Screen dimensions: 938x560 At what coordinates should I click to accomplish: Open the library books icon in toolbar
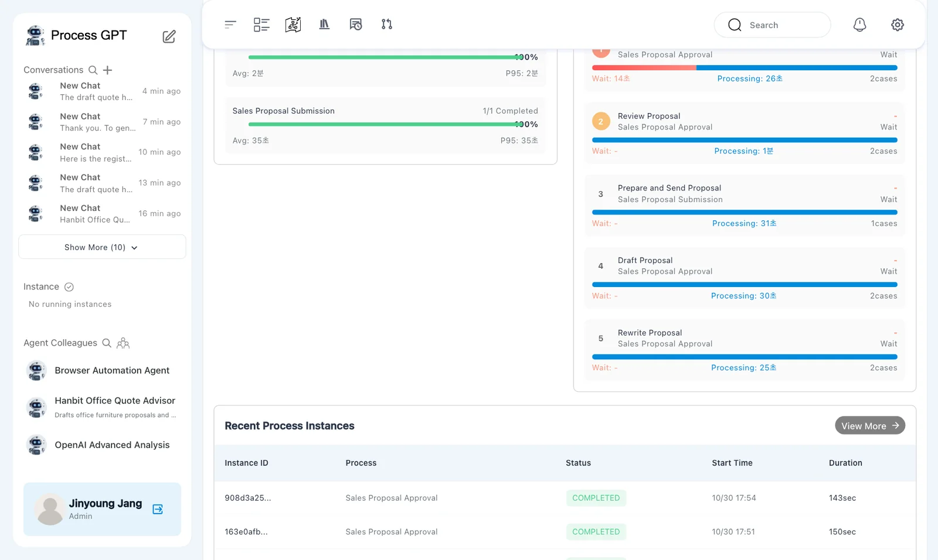click(x=324, y=25)
